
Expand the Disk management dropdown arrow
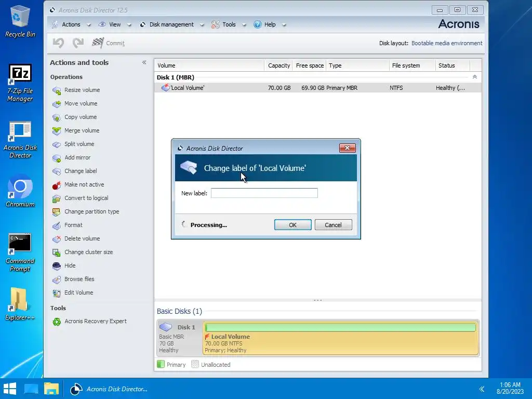(202, 25)
